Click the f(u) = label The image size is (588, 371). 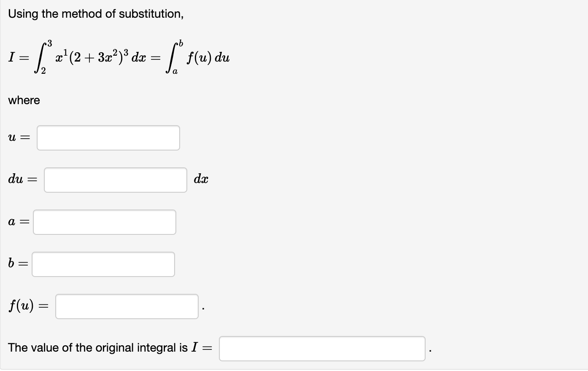click(28, 306)
